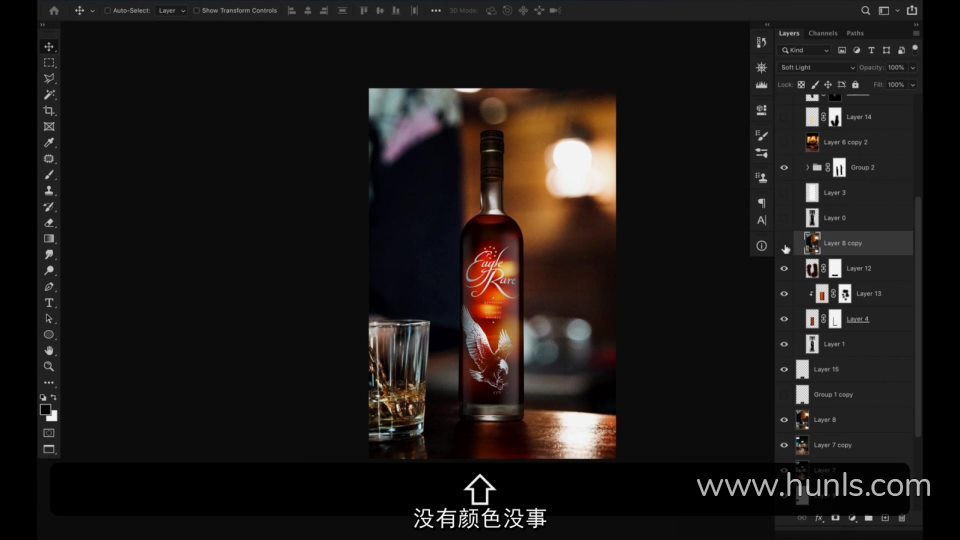This screenshot has height=540, width=960.
Task: Click the Layer 6 copy 2 thumbnail
Action: point(812,142)
